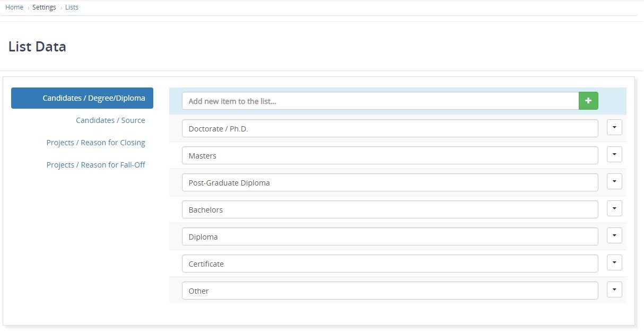Screen dimensions: 644x334
Task: Edit the Other text field
Action: pyautogui.click(x=390, y=291)
